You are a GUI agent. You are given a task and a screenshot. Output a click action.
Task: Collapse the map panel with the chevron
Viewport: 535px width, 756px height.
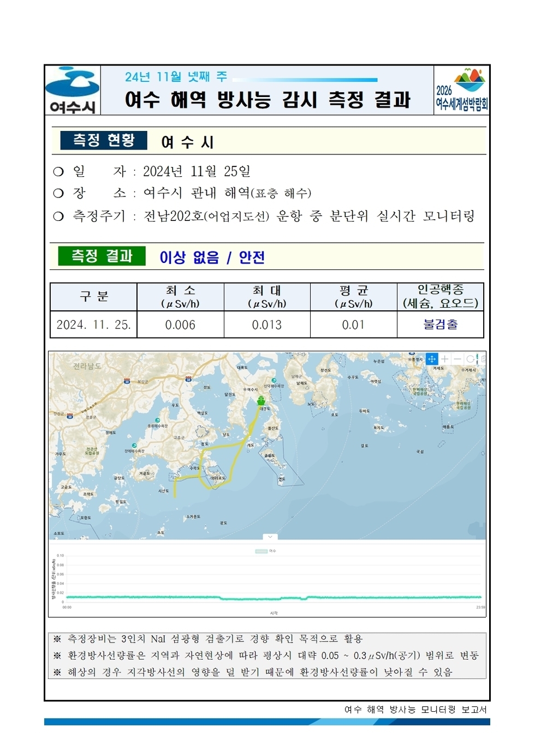coord(270,536)
